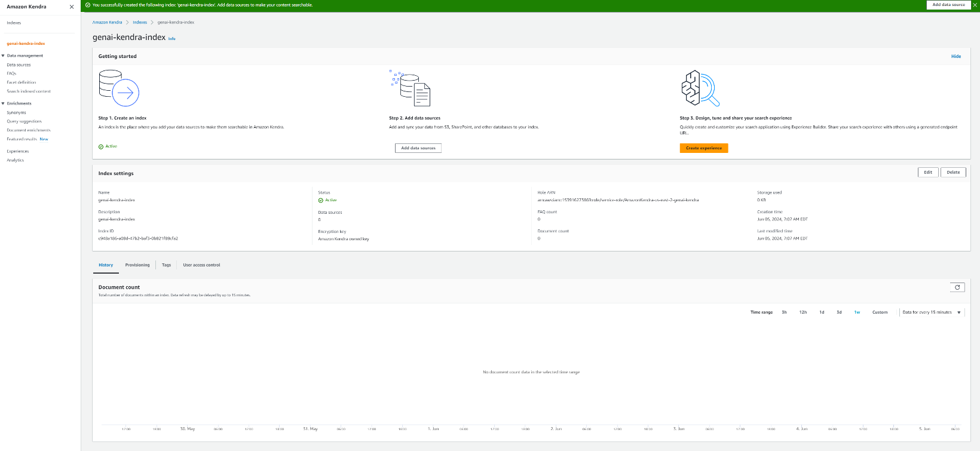Click the Role ARN value
This screenshot has height=451, width=980.
(x=618, y=200)
